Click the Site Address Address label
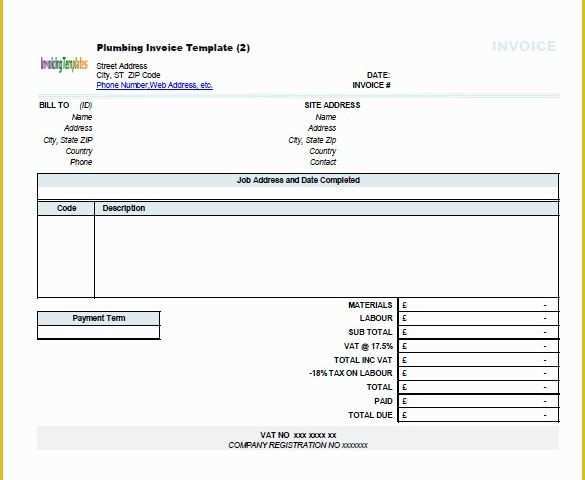Image resolution: width=585 pixels, height=480 pixels. pos(322,128)
